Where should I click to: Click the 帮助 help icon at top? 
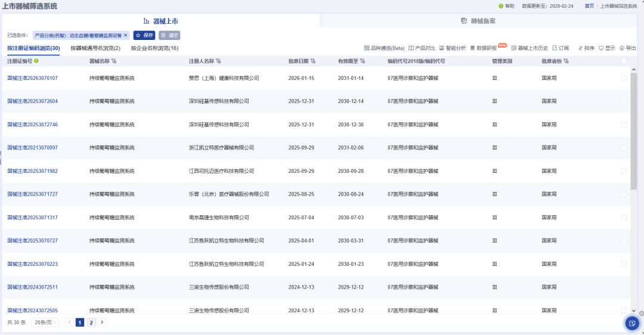pos(501,6)
